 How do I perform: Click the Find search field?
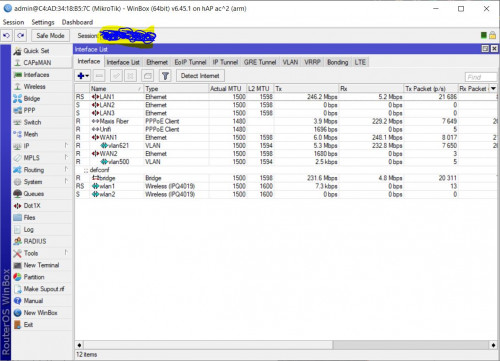[x=480, y=77]
